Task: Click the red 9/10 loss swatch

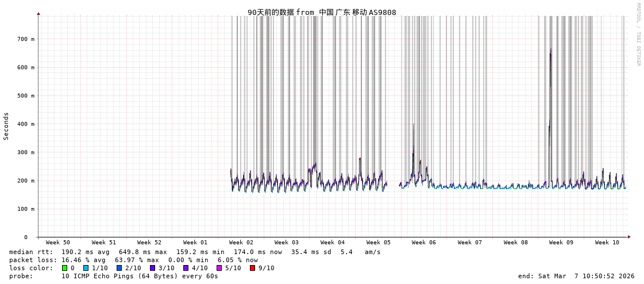Action: (253, 268)
